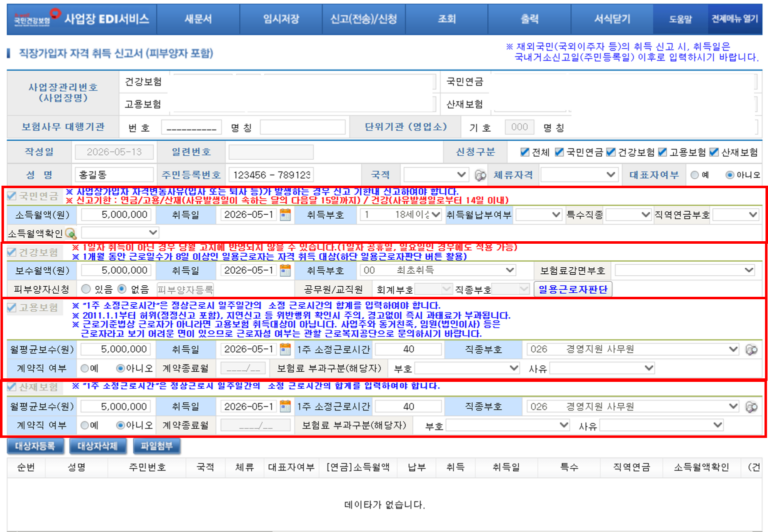The image size is (768, 532).
Task: Click 파일첨부 button
Action: (x=157, y=446)
